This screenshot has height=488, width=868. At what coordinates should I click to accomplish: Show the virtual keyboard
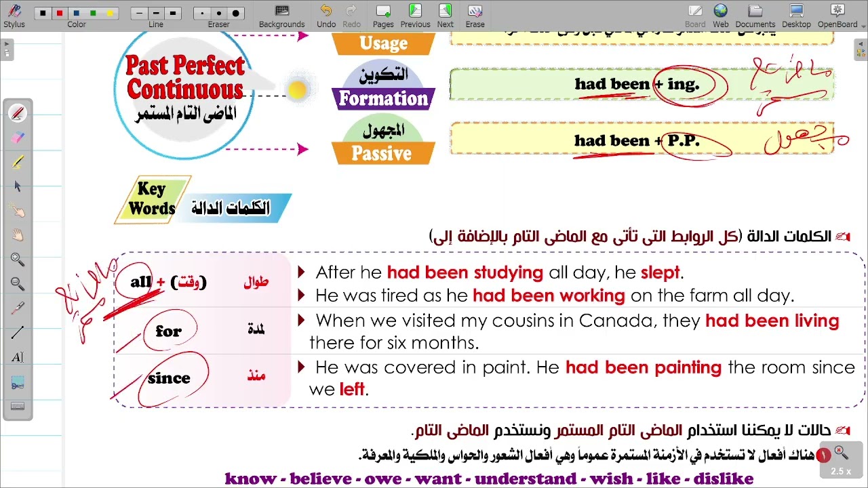18,407
